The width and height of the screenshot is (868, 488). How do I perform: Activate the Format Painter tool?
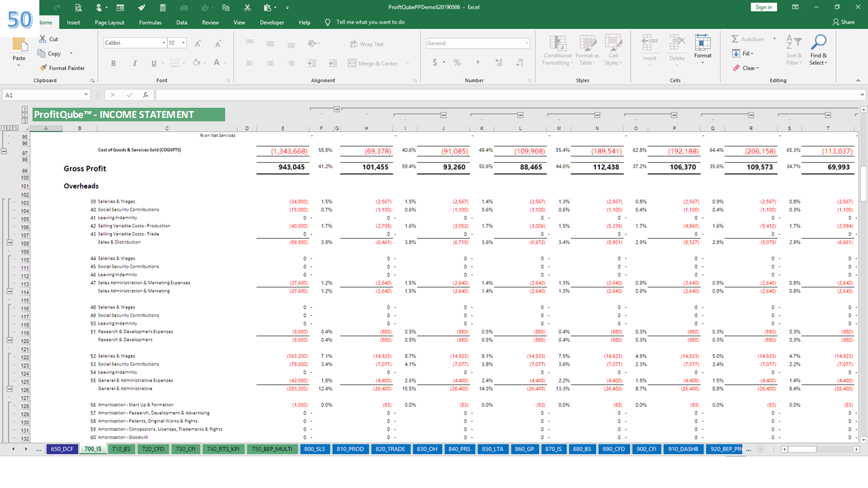62,68
